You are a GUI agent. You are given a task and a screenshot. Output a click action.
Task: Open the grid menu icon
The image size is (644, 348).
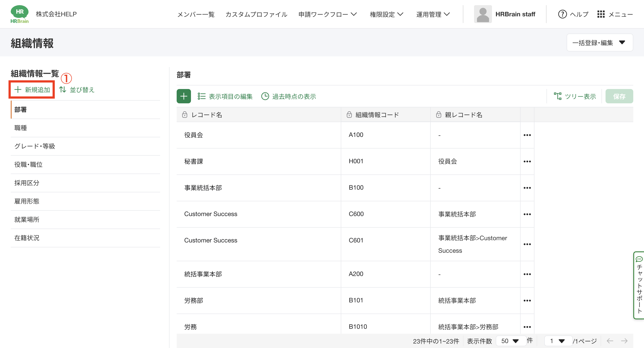[601, 14]
